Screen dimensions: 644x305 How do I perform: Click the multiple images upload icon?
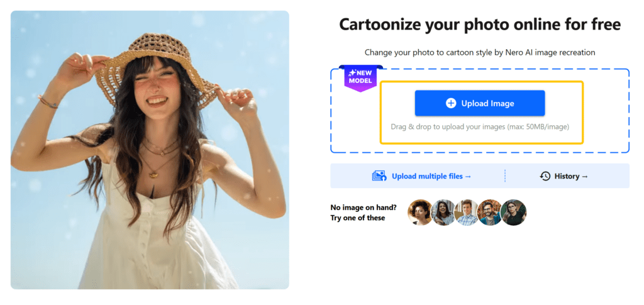tap(379, 176)
